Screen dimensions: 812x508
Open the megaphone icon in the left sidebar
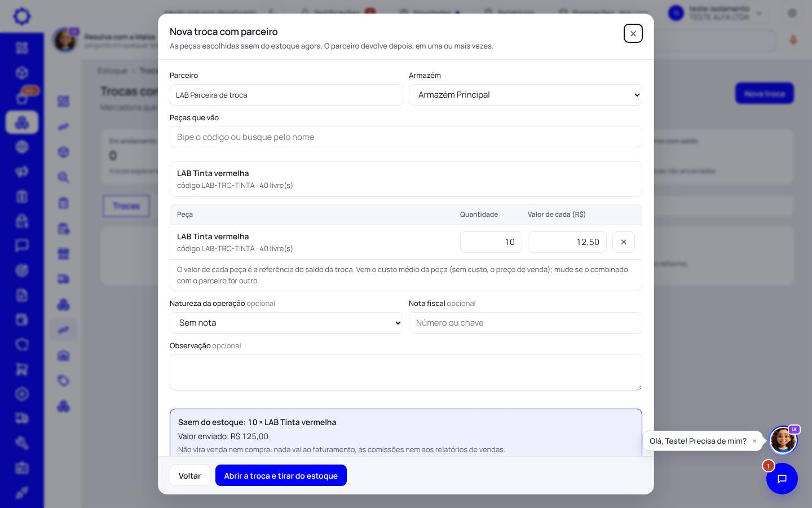[x=21, y=172]
